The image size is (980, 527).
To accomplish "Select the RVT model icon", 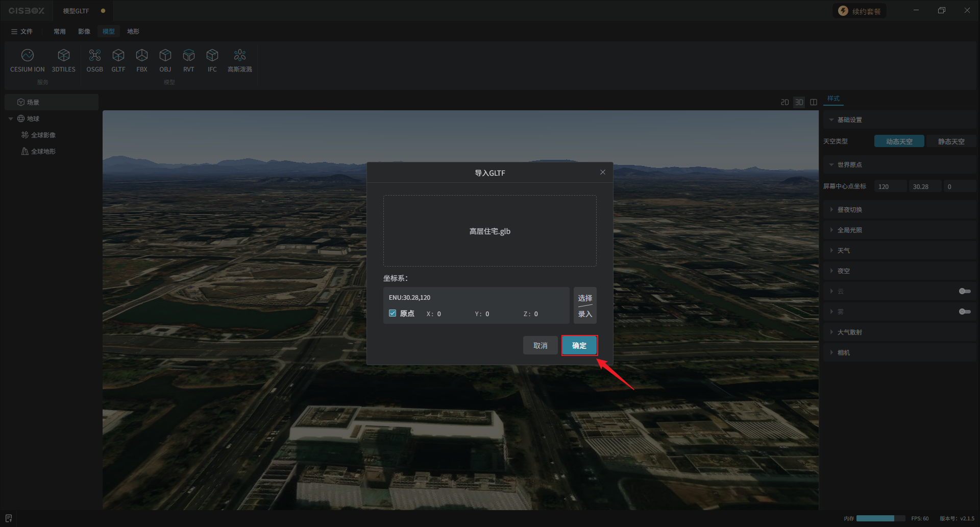I will (x=188, y=56).
